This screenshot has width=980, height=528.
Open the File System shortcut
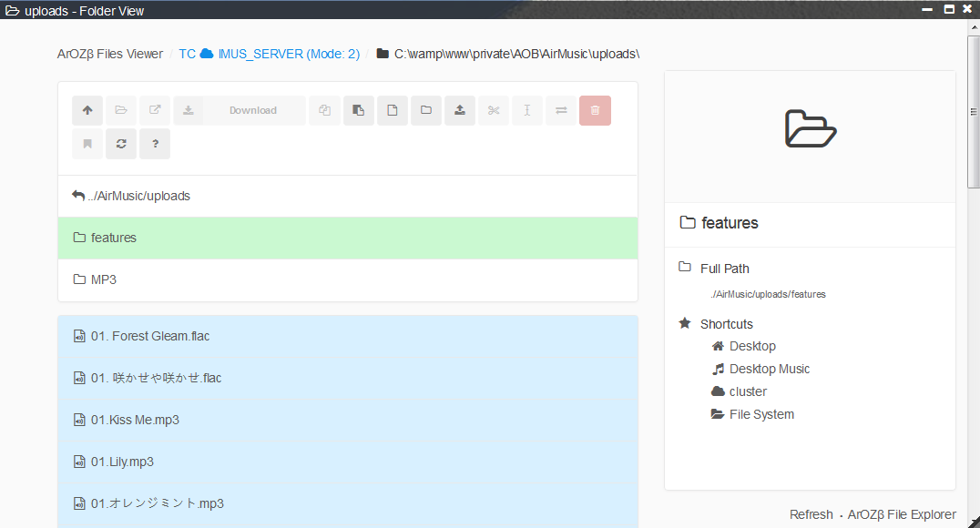(761, 414)
